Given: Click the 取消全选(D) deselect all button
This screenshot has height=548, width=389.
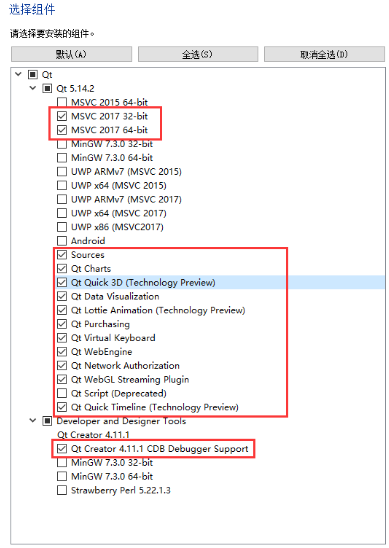Looking at the screenshot, I should (324, 54).
